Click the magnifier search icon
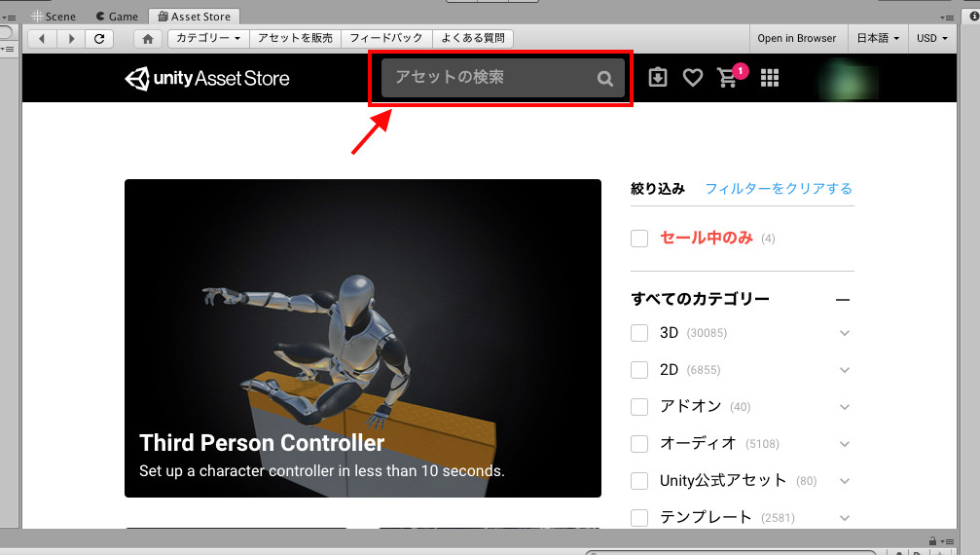This screenshot has height=555, width=980. point(604,79)
